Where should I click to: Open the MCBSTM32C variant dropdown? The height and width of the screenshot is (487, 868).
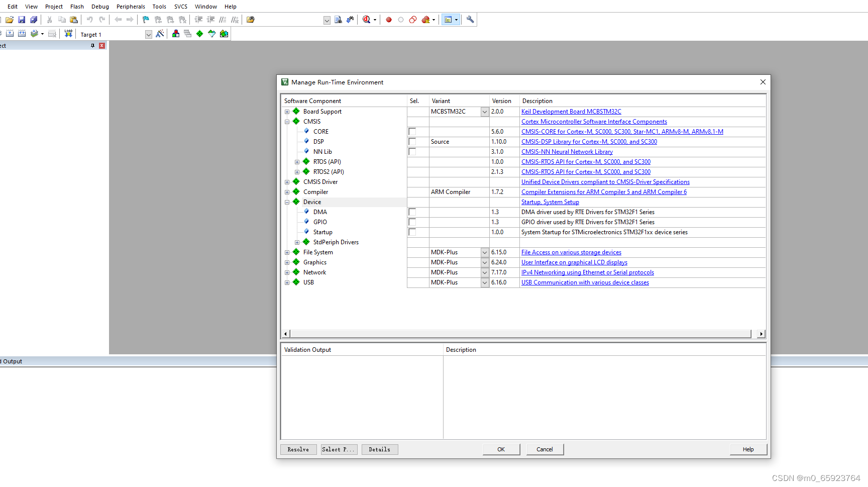click(485, 112)
